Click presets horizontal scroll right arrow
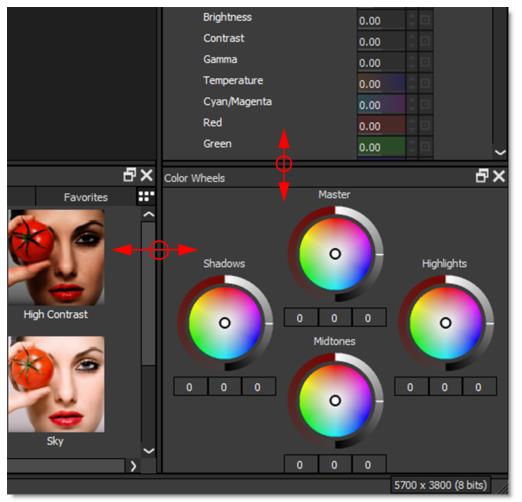Screen dimensions: 522x502 coord(133,466)
